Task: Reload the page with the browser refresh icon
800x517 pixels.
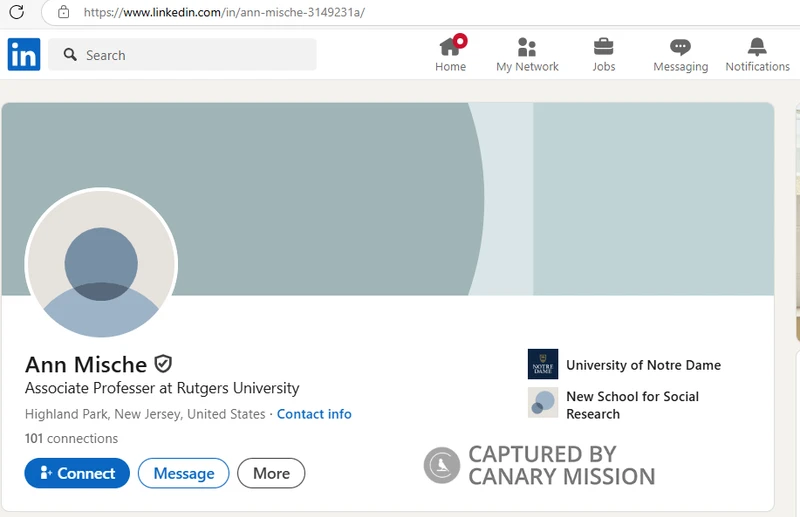Action: coord(16,12)
